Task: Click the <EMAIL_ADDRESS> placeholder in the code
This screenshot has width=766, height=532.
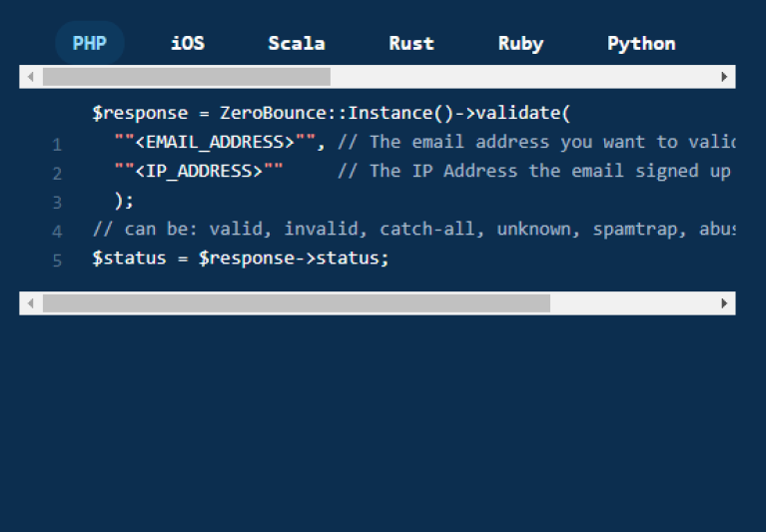Action: pyautogui.click(x=215, y=142)
